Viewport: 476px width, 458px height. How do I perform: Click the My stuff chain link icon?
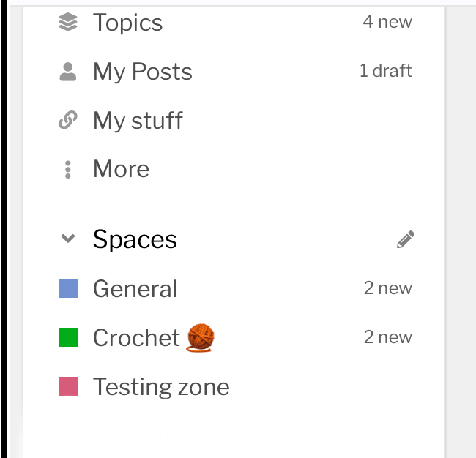point(68,120)
